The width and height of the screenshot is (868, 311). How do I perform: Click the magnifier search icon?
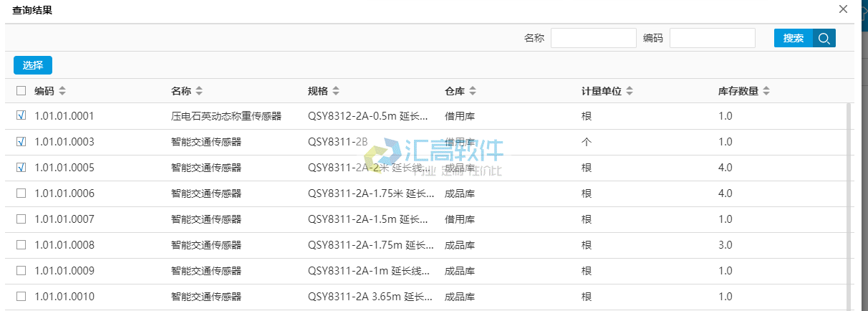tap(824, 39)
